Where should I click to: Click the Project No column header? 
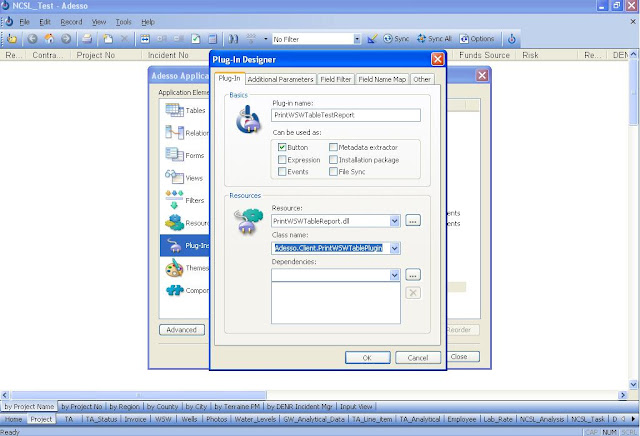(105, 55)
